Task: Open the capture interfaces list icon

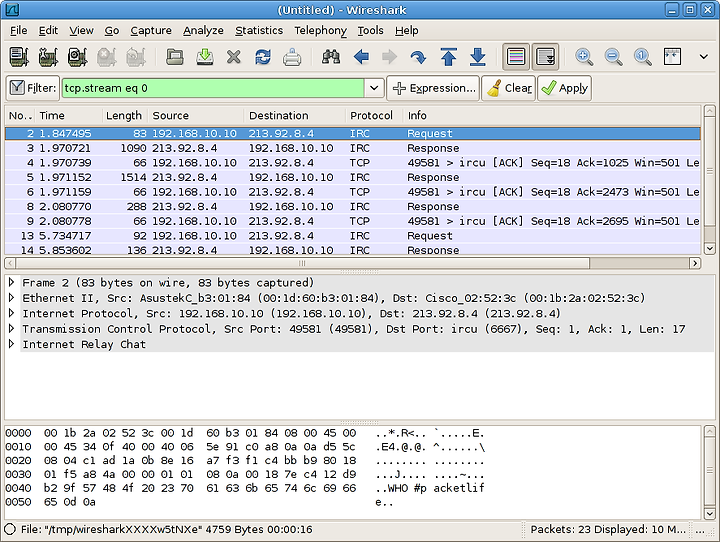Action: (x=19, y=57)
